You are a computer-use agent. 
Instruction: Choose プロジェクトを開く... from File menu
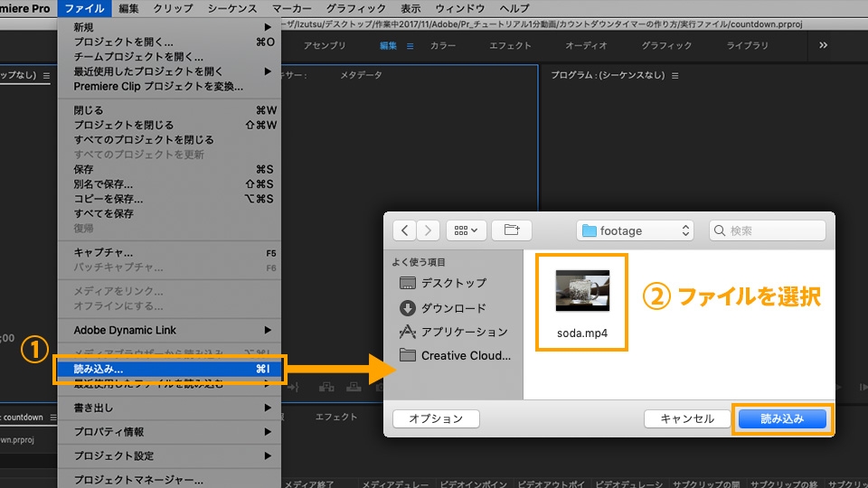click(x=169, y=42)
